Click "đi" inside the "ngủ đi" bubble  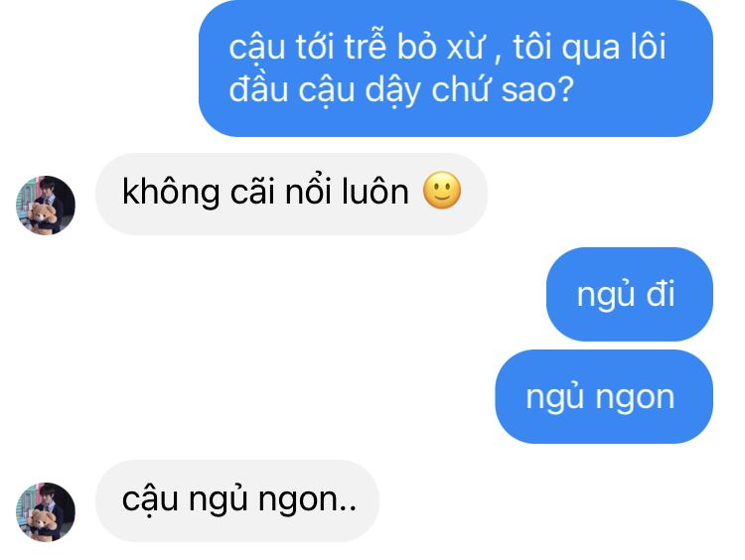(661, 294)
